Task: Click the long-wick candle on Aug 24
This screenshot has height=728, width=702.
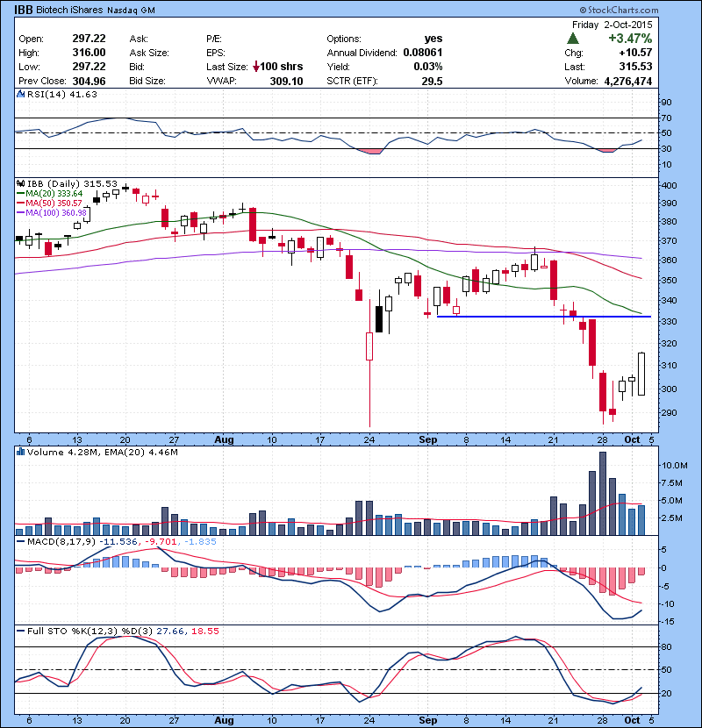Action: click(x=369, y=363)
